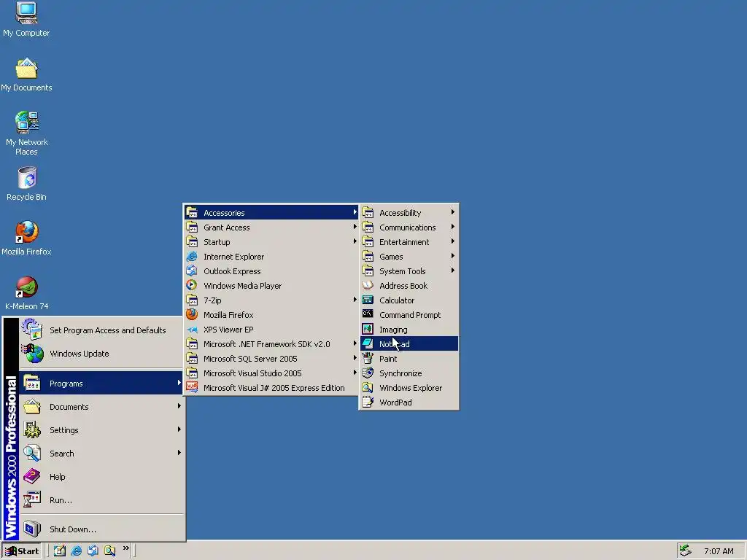Open My Computer desktop icon
Screen dimensions: 747x560
coord(26,19)
